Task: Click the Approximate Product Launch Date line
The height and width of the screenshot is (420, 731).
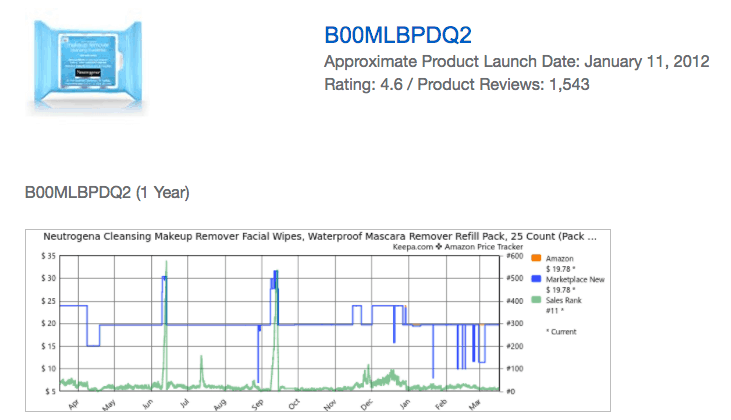Action: tap(517, 61)
